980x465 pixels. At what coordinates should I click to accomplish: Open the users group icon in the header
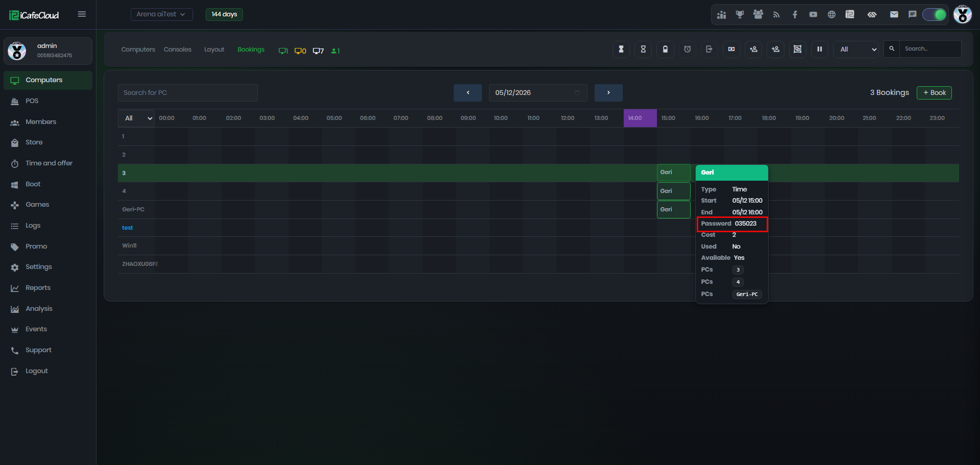[x=758, y=15]
